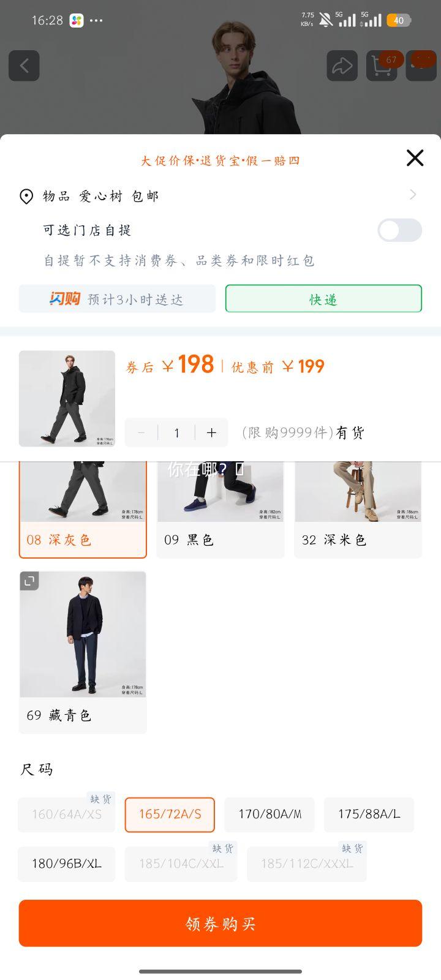The image size is (441, 980).
Task: Choose size 175/88A/L
Action: click(x=369, y=815)
